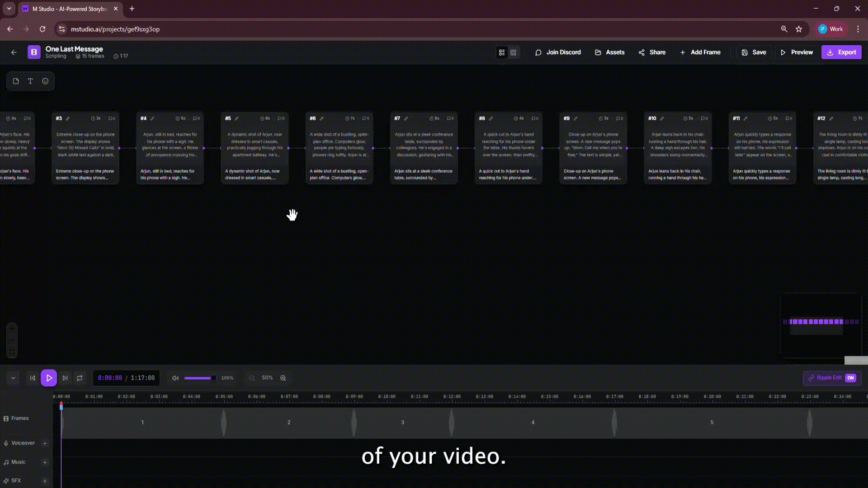Open the Assets panel
This screenshot has height=488, width=868.
pyautogui.click(x=609, y=52)
